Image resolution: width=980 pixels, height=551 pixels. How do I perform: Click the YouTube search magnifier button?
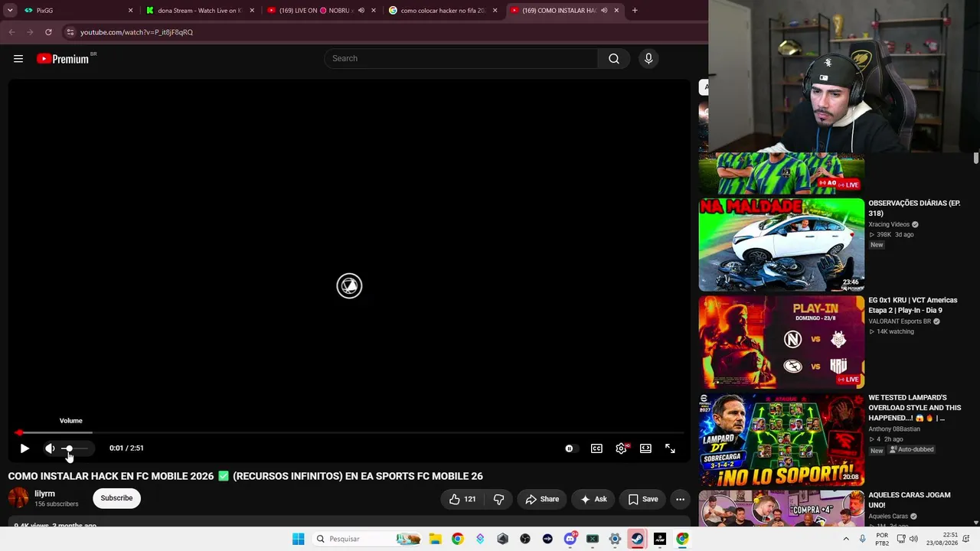614,59
